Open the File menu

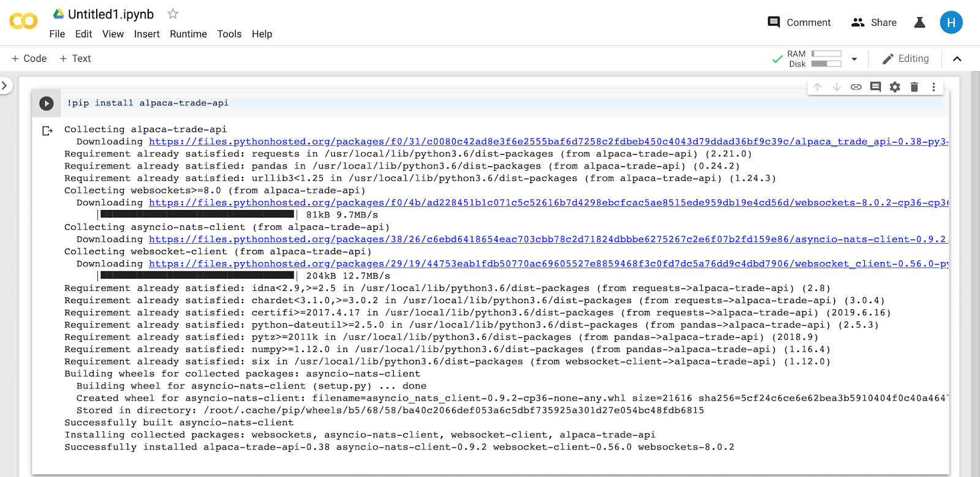[57, 34]
